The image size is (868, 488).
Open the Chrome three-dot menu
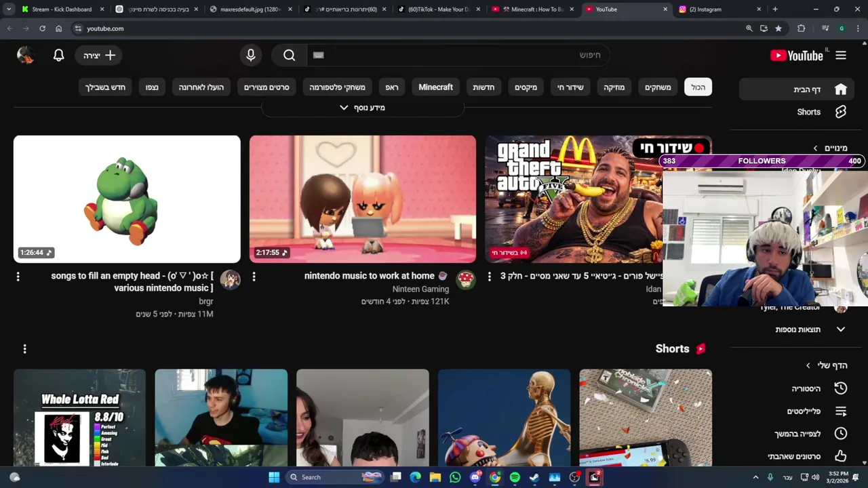click(x=858, y=28)
